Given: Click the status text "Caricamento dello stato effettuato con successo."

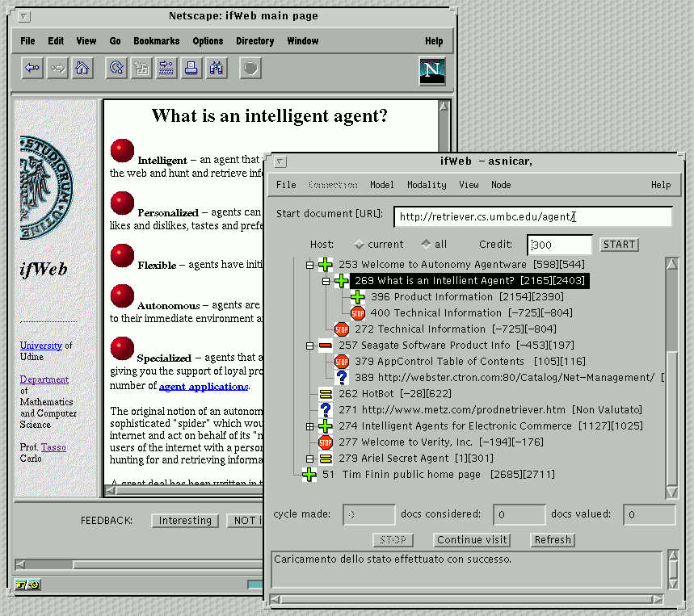Looking at the screenshot, I should (x=393, y=559).
